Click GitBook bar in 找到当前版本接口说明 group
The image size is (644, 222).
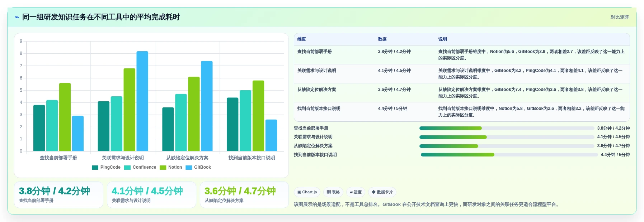click(271, 135)
